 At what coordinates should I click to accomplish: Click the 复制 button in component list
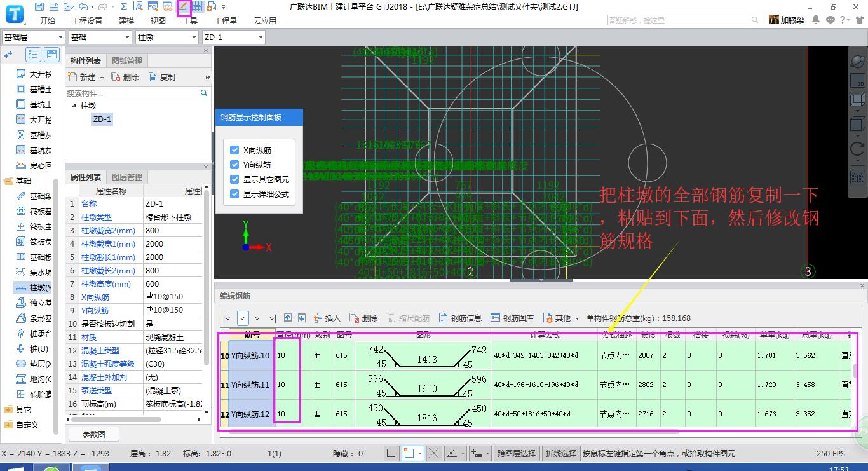(x=162, y=78)
